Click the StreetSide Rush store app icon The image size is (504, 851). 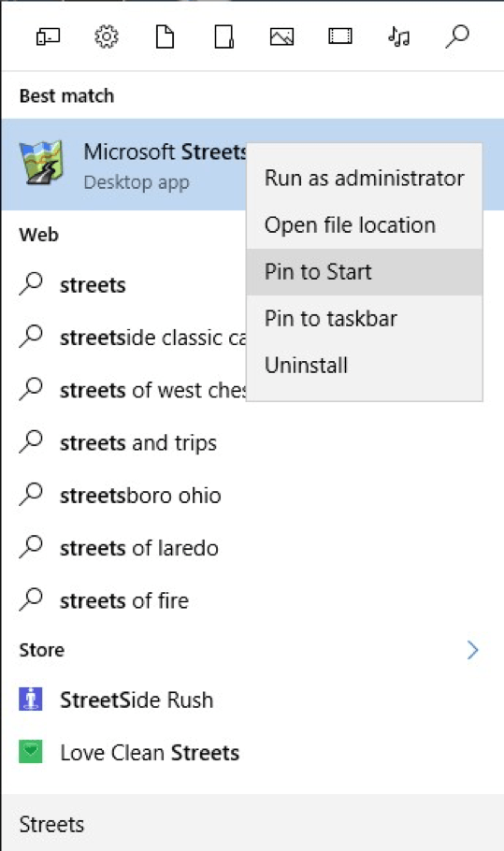pyautogui.click(x=30, y=700)
